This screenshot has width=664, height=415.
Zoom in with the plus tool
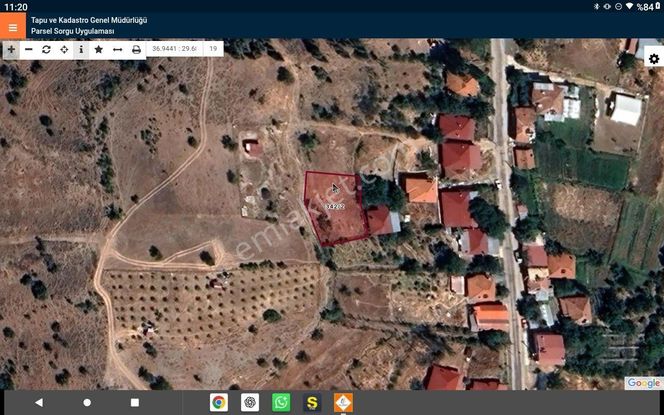[x=11, y=49]
